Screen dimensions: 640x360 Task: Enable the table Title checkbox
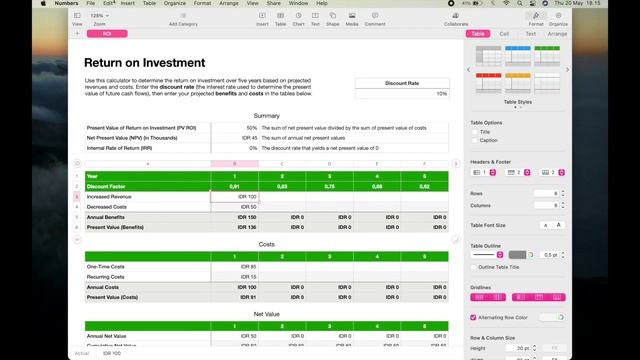click(x=474, y=132)
